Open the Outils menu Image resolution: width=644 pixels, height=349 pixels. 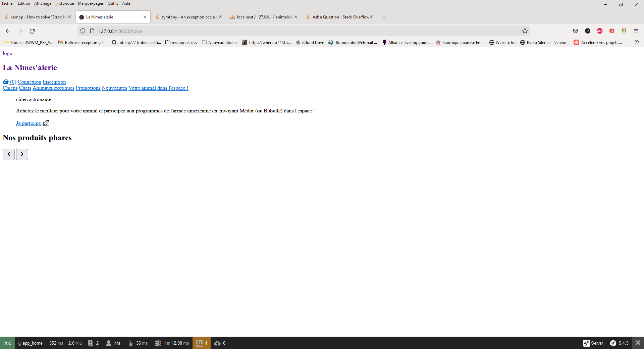pyautogui.click(x=113, y=3)
